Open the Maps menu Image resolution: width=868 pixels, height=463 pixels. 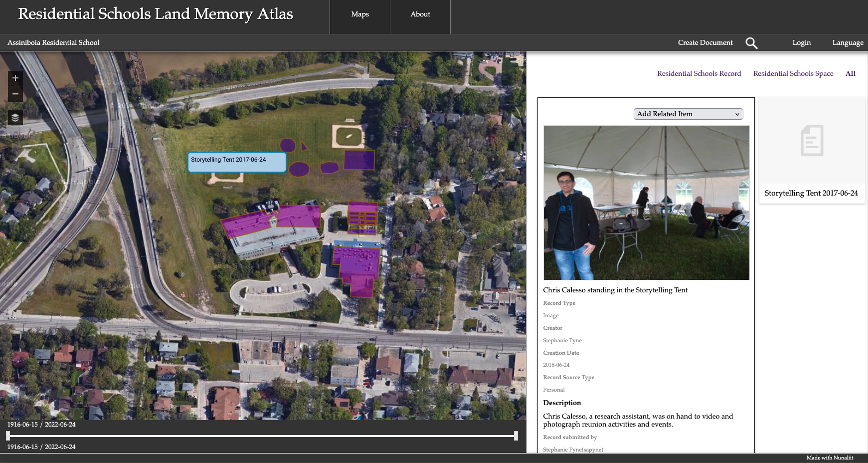[360, 14]
